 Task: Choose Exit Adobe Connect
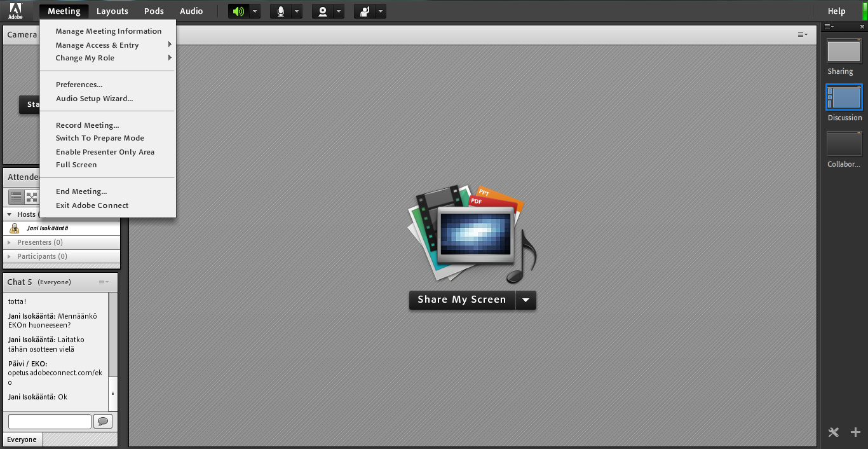[x=108, y=205]
